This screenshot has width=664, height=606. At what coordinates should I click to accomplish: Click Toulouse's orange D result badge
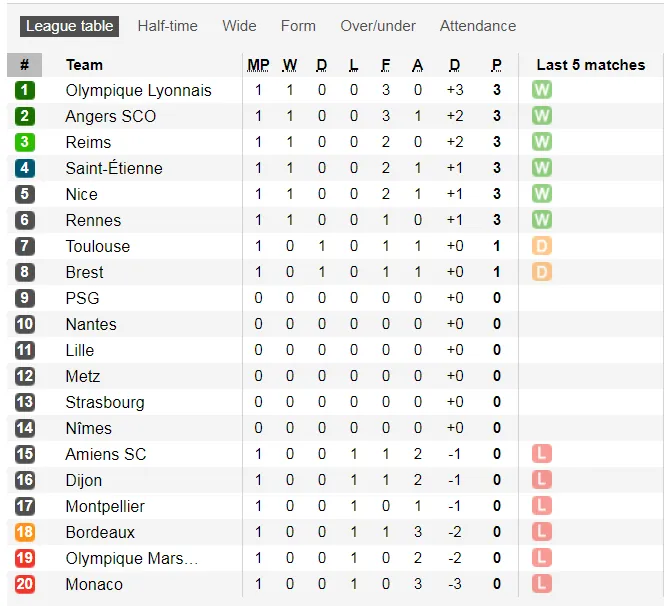[x=542, y=246]
